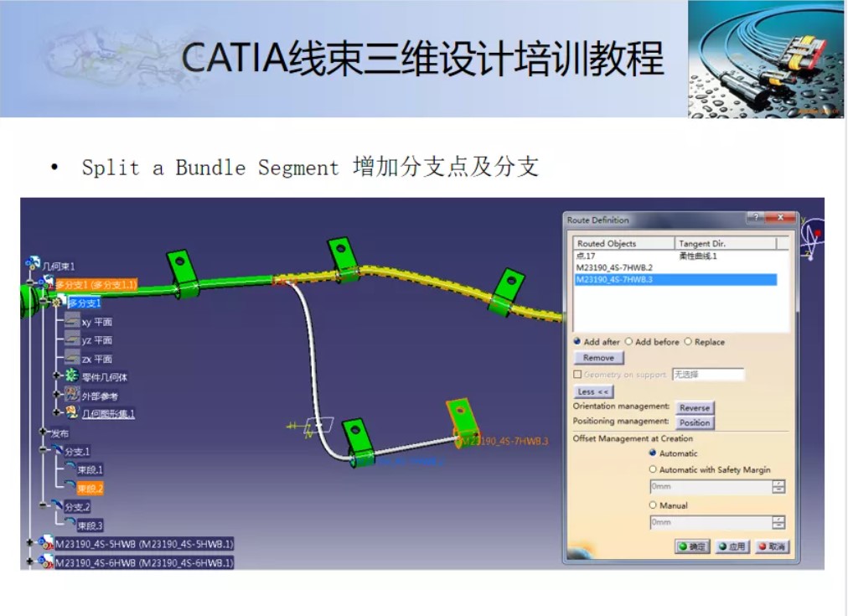
Task: Click the 束段.3 bundle segment icon
Action: click(69, 525)
